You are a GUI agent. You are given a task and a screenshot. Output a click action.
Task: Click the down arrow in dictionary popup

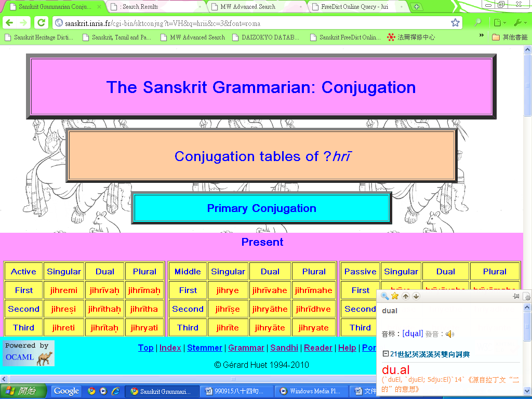pyautogui.click(x=416, y=296)
